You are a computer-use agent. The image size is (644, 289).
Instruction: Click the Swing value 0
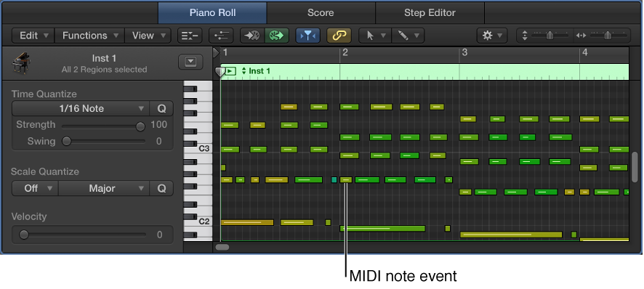159,142
